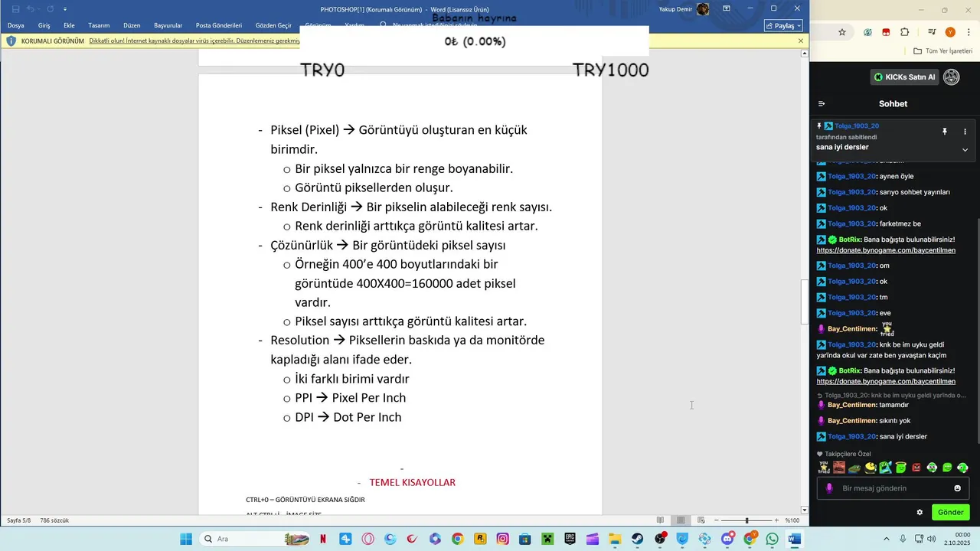Open the Başvurular ribbon tab

168,25
